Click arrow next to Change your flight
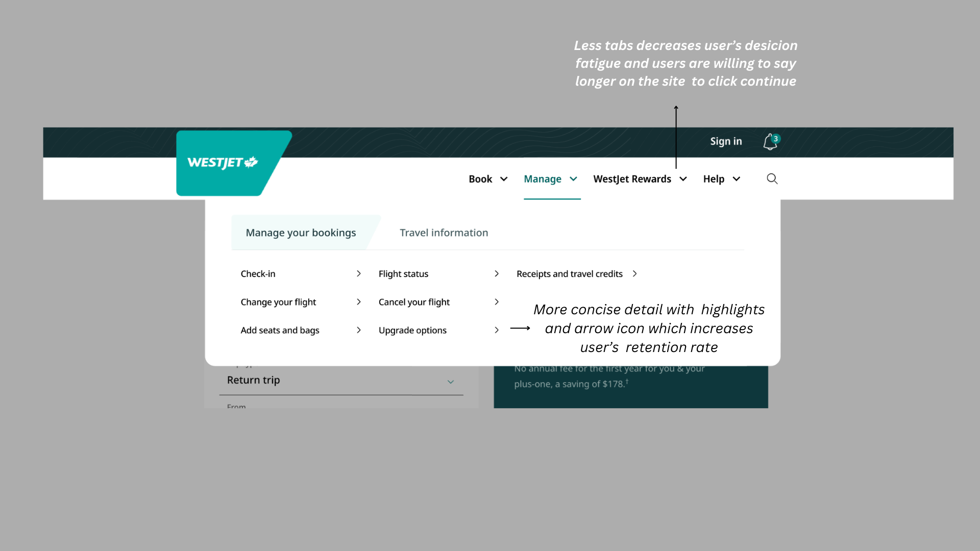The image size is (980, 551). (359, 302)
